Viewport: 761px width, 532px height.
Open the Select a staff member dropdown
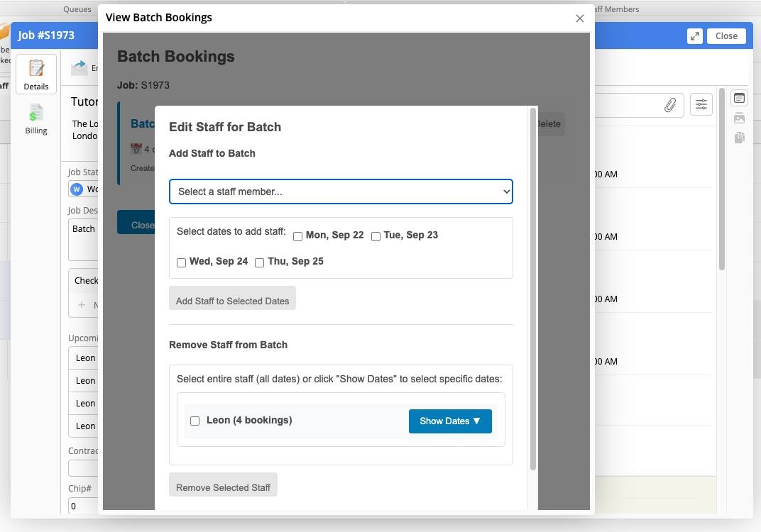pos(341,192)
